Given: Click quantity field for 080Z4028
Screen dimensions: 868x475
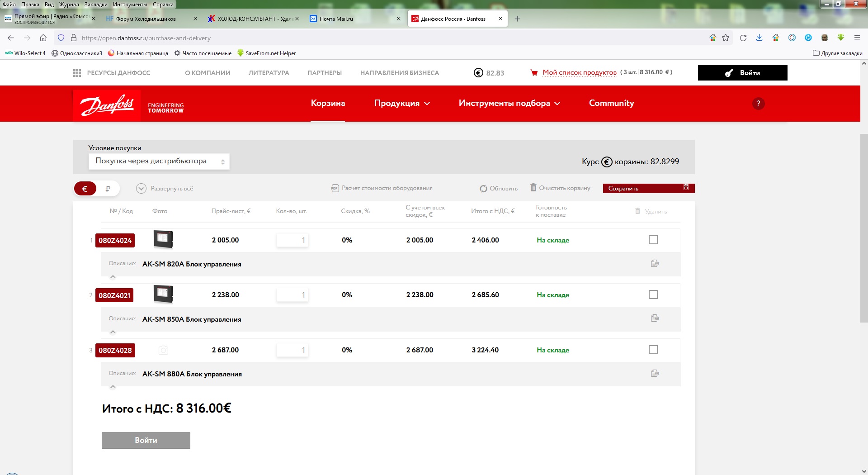Looking at the screenshot, I should [x=292, y=350].
